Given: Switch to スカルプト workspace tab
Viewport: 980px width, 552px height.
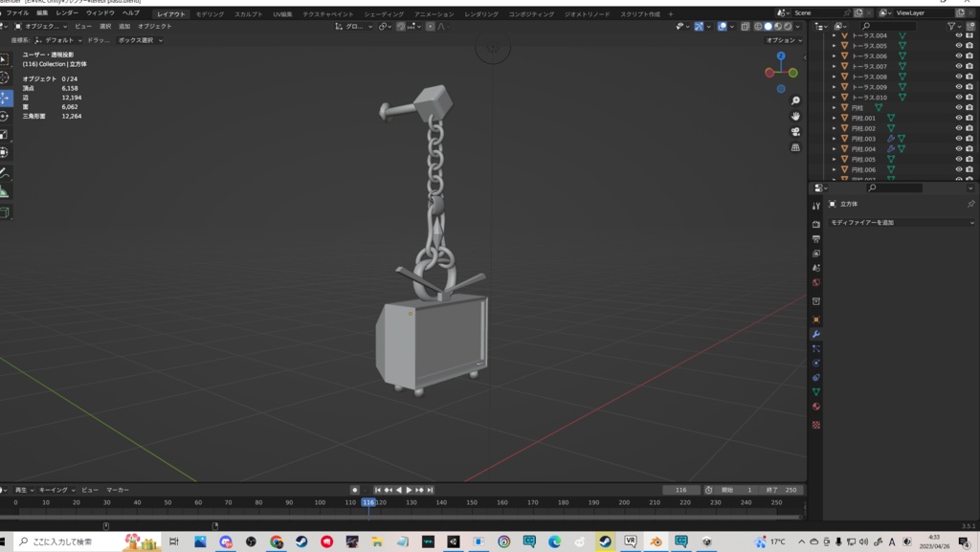Looking at the screenshot, I should 249,13.
